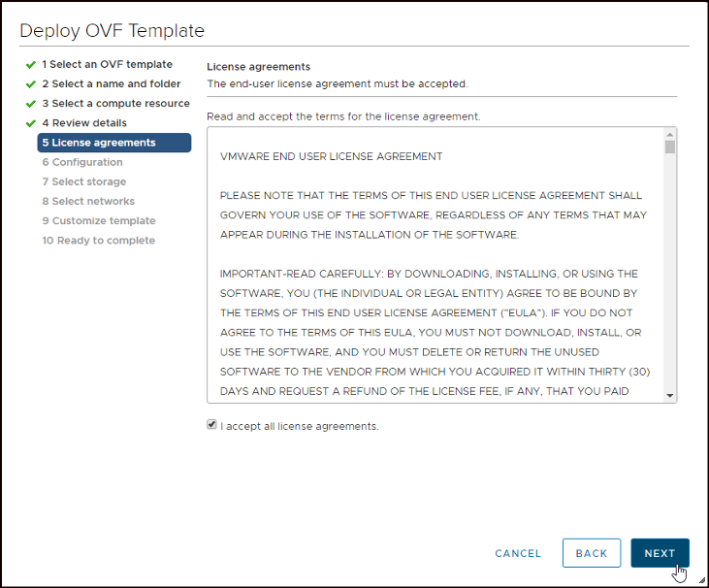Viewport: 709px width, 588px height.
Task: Open step 2 Select a name and folder
Action: tap(111, 84)
